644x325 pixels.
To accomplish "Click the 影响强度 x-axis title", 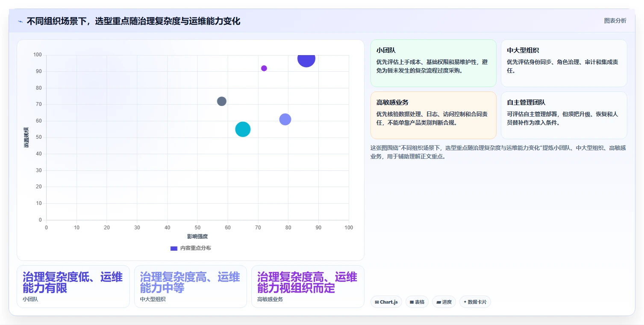I will click(197, 237).
